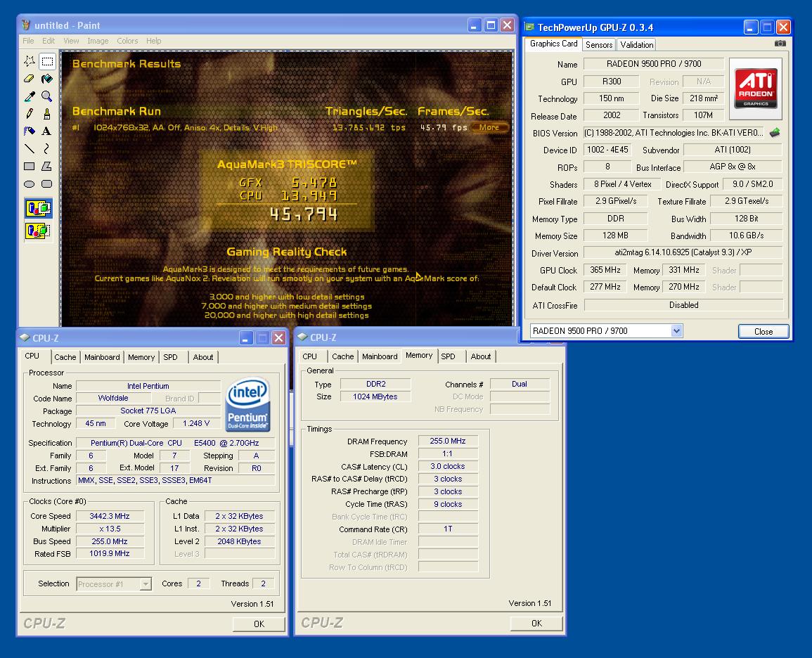Select the Polygon tool in Paint
The width and height of the screenshot is (812, 658).
[x=47, y=166]
